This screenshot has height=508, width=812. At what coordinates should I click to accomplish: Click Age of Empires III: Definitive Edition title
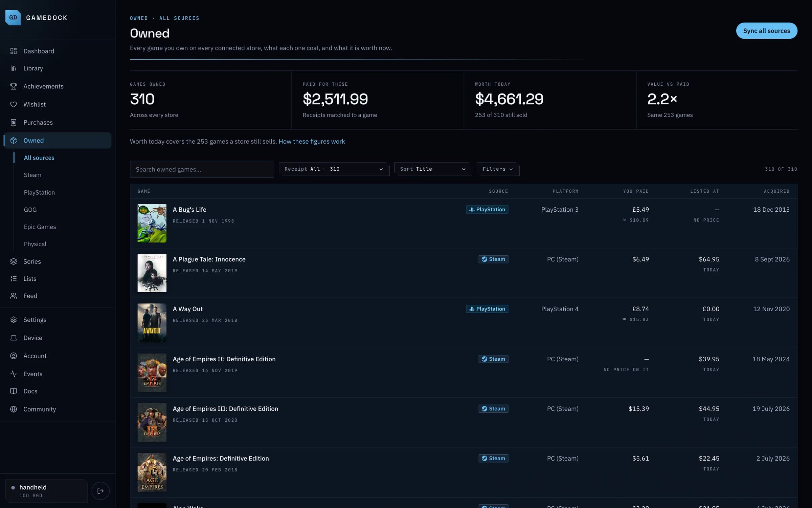pos(225,409)
